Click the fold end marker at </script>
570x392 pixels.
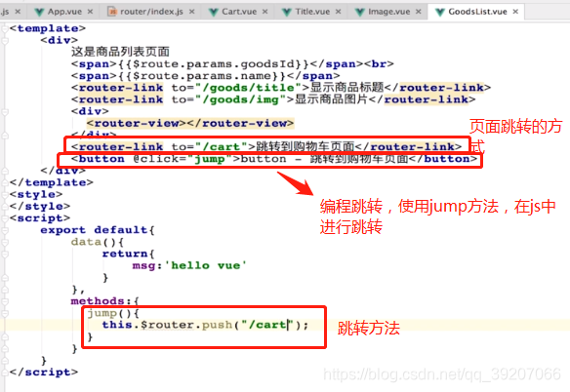[5, 372]
